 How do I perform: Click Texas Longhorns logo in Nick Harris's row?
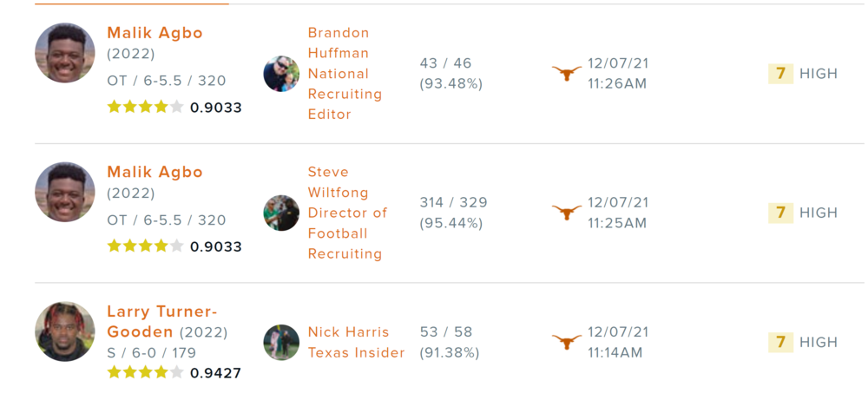567,342
